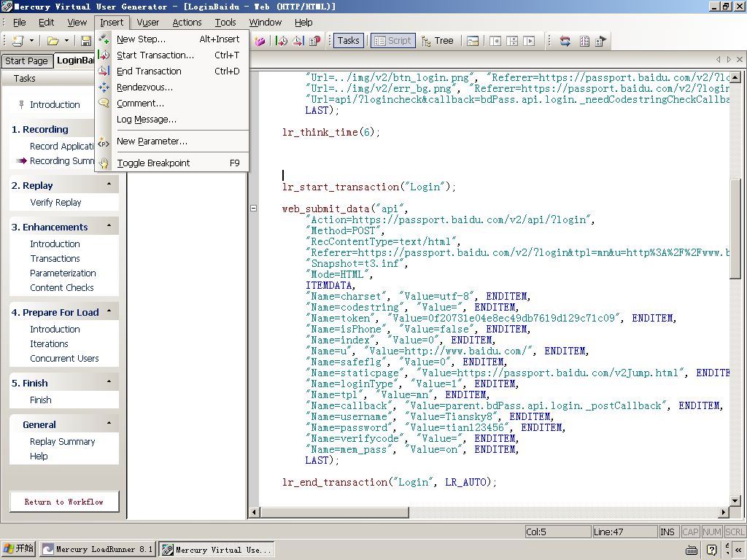Open the File menu

(20, 23)
